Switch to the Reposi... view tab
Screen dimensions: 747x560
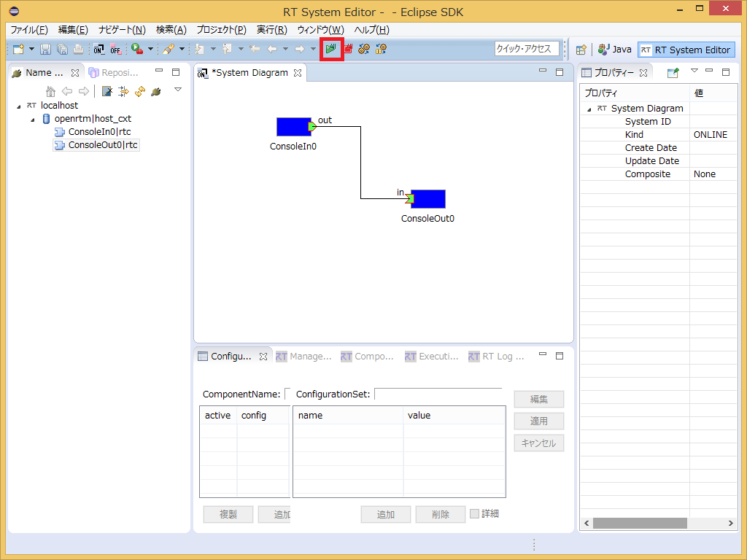pyautogui.click(x=115, y=73)
